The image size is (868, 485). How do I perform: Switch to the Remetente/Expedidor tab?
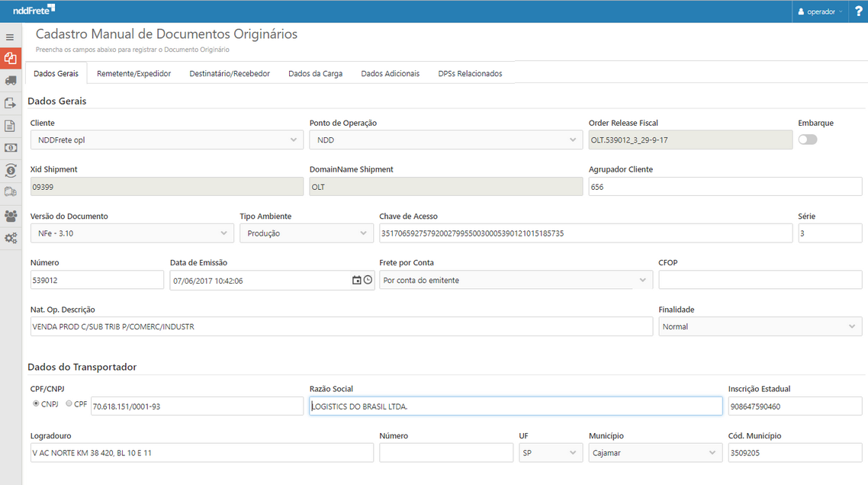(133, 74)
